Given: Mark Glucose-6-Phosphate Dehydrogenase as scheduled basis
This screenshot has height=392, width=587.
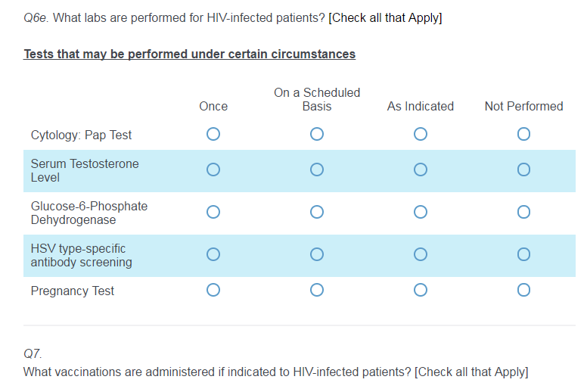Looking at the screenshot, I should pyautogui.click(x=317, y=213).
